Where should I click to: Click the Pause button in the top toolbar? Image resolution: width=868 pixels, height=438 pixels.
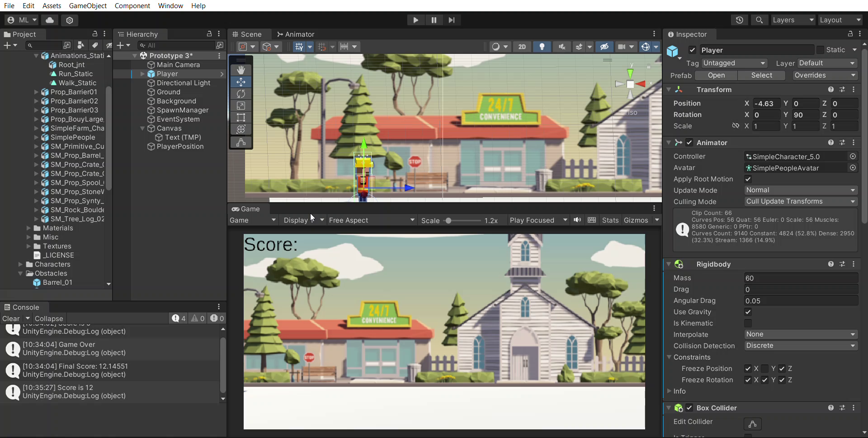point(434,20)
